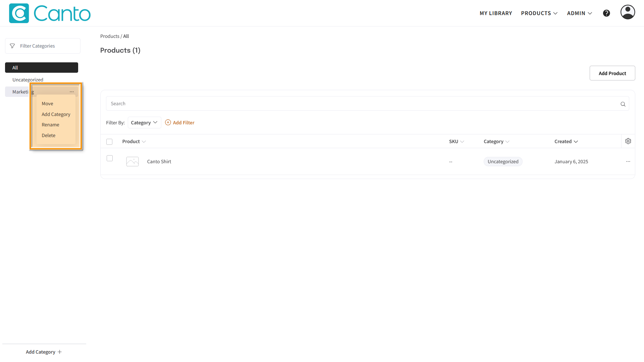Open the Category filter dropdown
This screenshot has height=362, width=644.
pyautogui.click(x=144, y=122)
